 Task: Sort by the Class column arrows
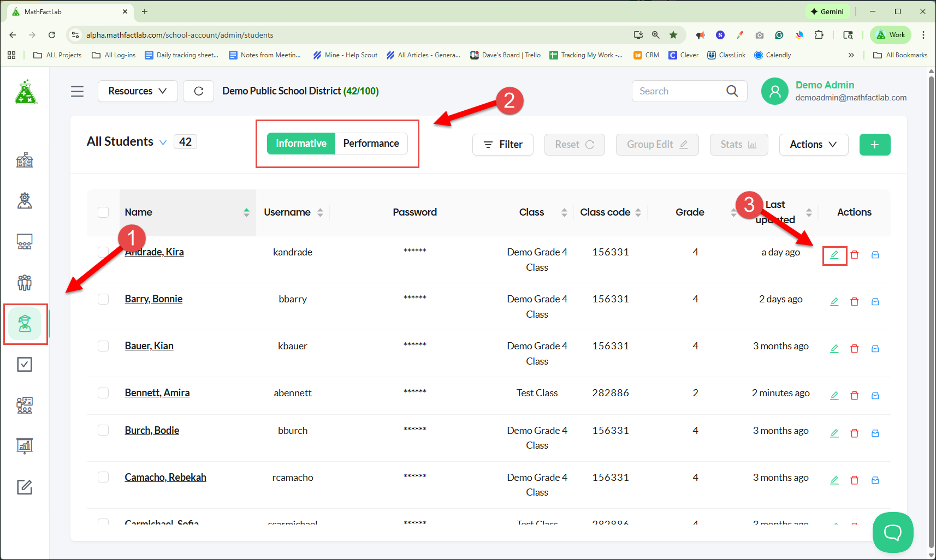point(564,212)
